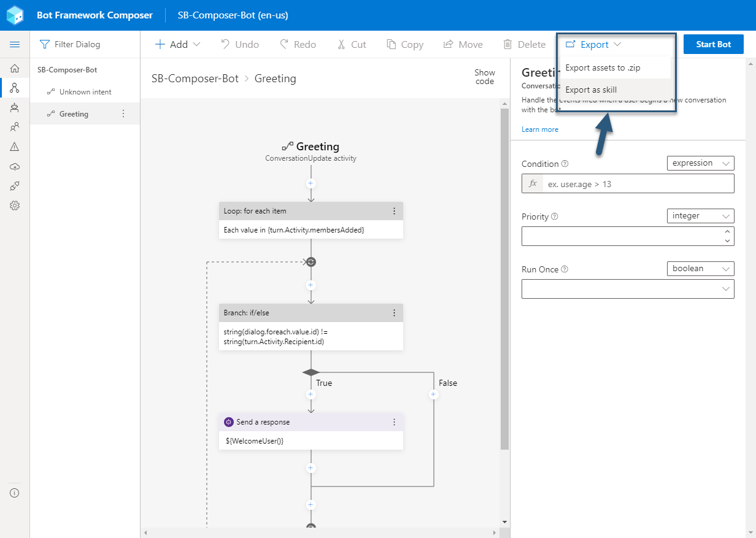Screen dimensions: 756x538
Task: Click the plus node below Greeting trigger
Action: coord(310,183)
